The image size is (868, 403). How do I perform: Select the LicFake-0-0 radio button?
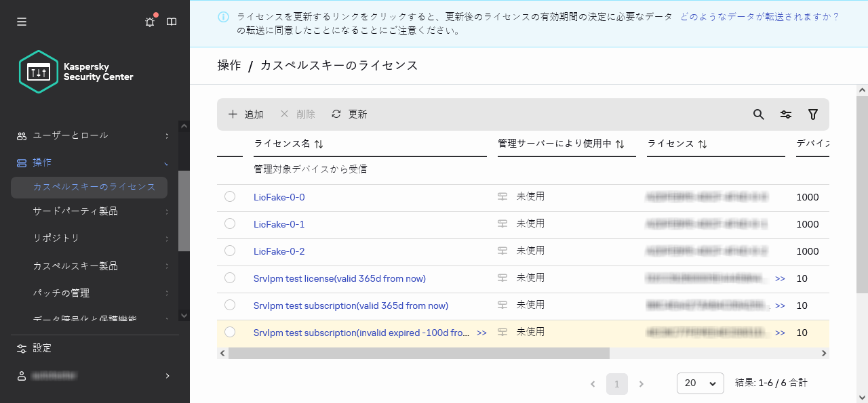230,196
